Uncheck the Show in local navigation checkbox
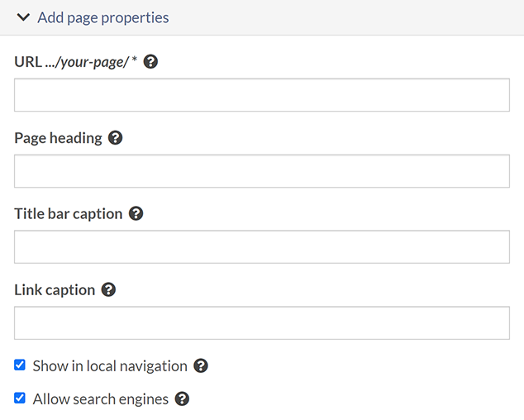 (20, 365)
